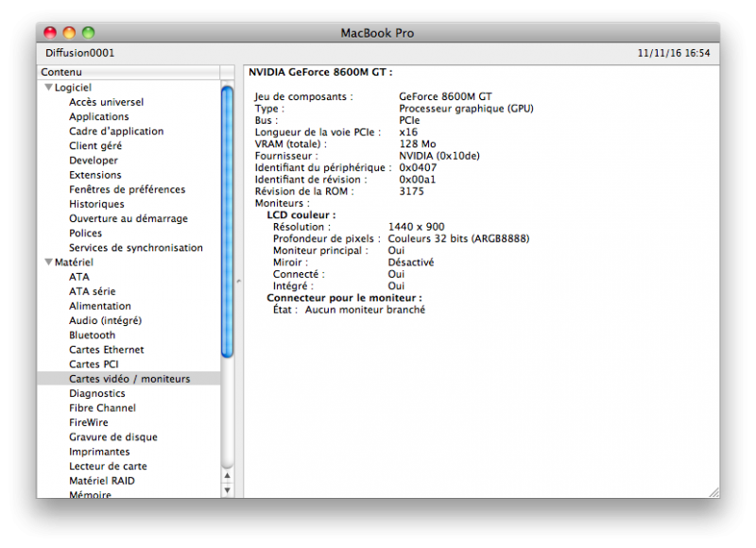Screen dimensions: 756x548
Task: Open the Imprimantes entry
Action: [x=99, y=452]
